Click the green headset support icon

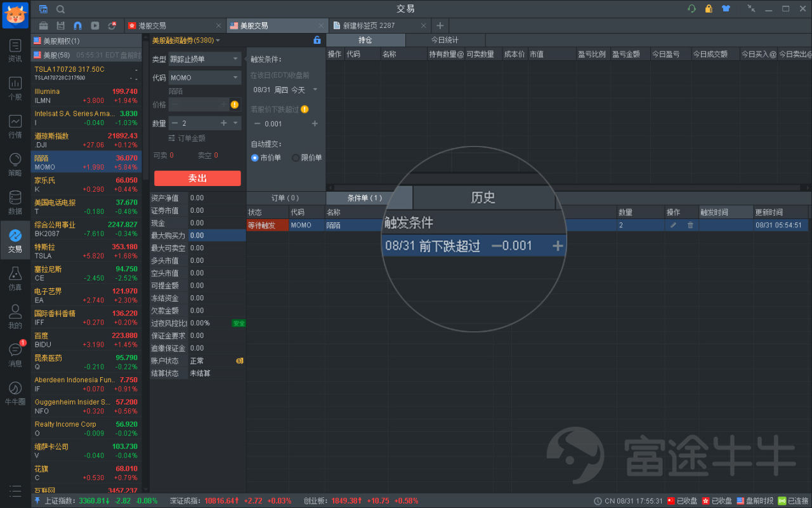coord(691,9)
